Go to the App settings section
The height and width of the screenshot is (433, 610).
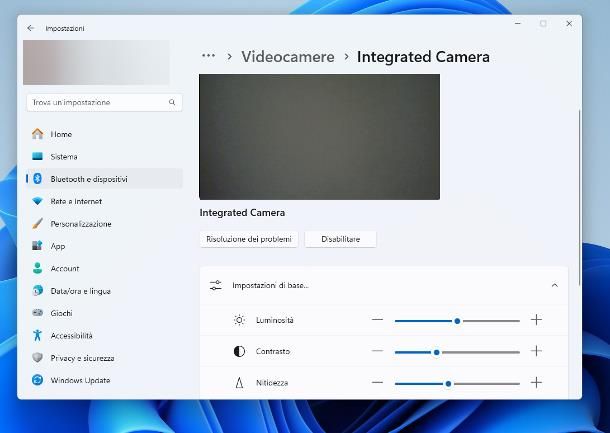click(58, 246)
